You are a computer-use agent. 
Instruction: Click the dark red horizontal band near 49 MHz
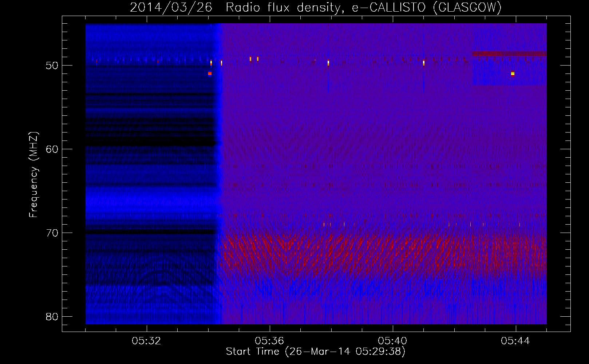(x=509, y=54)
